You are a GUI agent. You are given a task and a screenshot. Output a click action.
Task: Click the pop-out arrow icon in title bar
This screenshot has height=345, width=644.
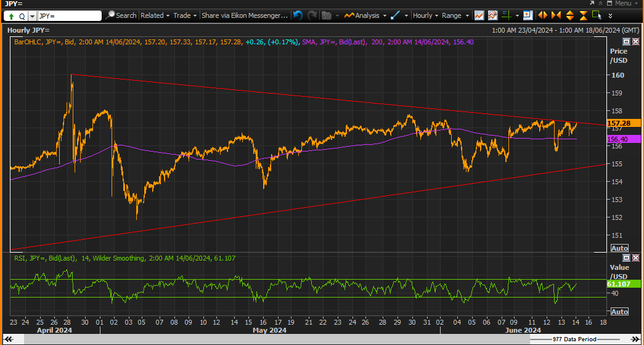click(592, 3)
